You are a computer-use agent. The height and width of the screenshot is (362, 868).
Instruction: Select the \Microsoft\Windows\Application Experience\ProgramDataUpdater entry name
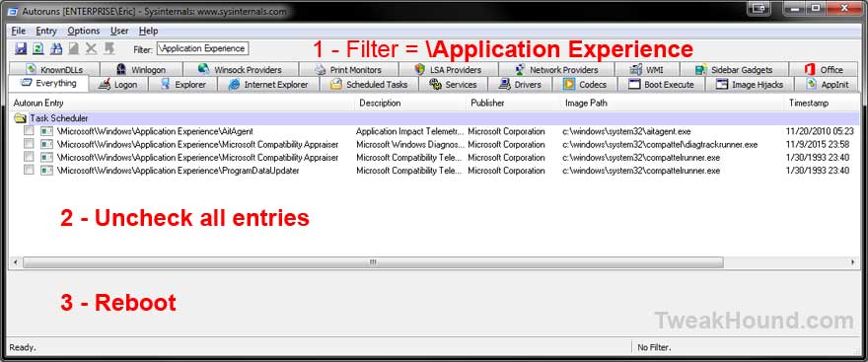(x=178, y=171)
